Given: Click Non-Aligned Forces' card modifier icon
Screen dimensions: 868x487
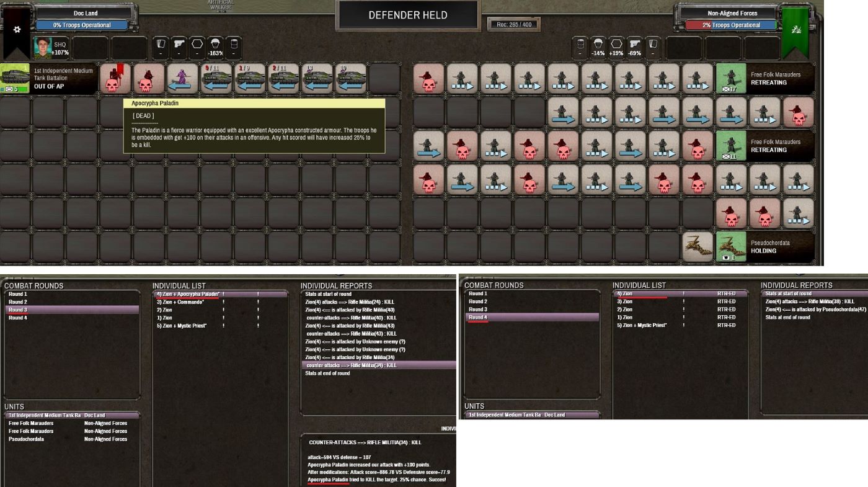Looking at the screenshot, I should 653,48.
